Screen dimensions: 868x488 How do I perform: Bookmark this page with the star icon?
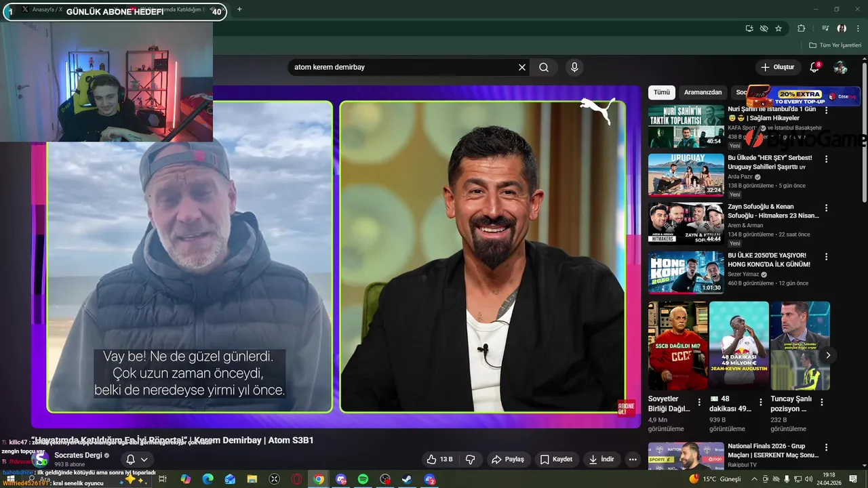pos(778,28)
